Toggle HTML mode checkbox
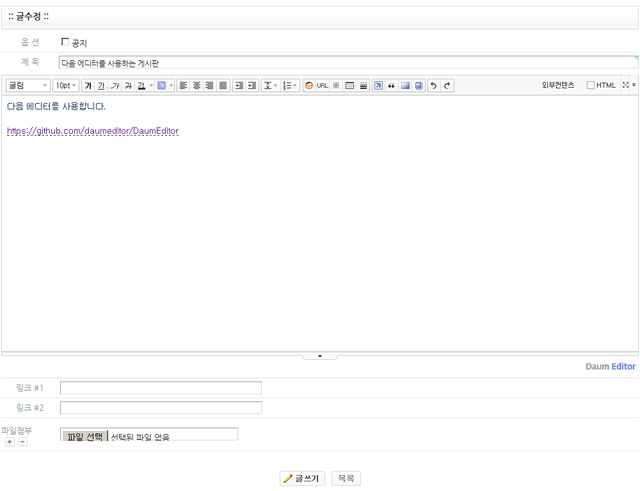This screenshot has width=640, height=491. tap(591, 86)
